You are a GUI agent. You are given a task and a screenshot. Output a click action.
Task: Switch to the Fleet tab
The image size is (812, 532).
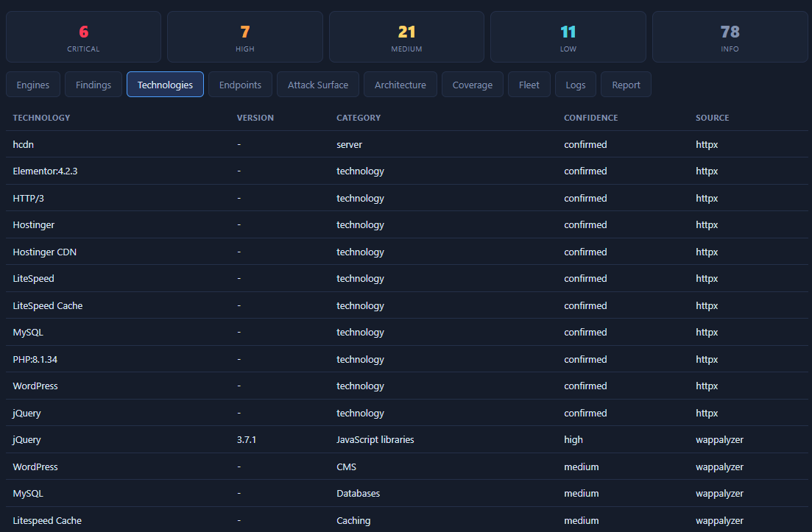(x=529, y=85)
